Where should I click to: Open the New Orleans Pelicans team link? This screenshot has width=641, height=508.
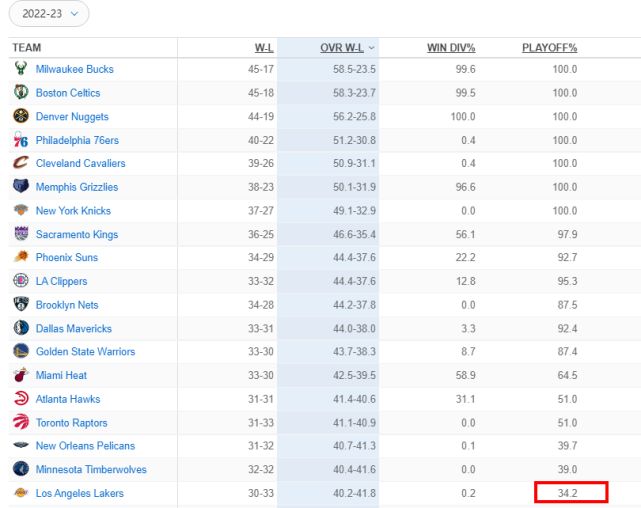click(x=85, y=445)
